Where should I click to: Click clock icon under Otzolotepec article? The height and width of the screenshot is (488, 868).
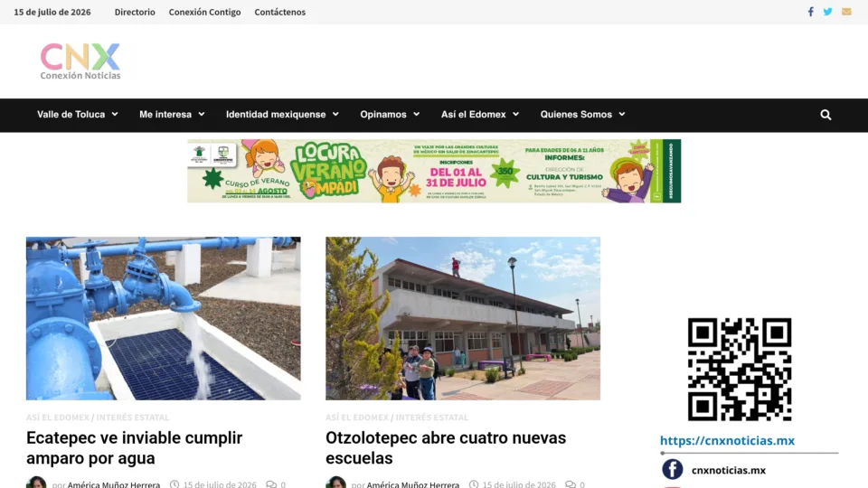coord(474,484)
